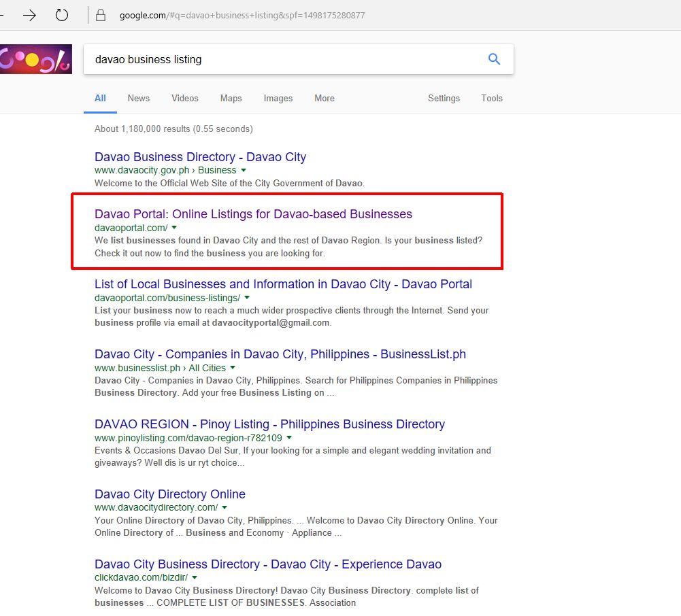Click the blue search magnifier icon
The height and width of the screenshot is (616, 681).
494,59
